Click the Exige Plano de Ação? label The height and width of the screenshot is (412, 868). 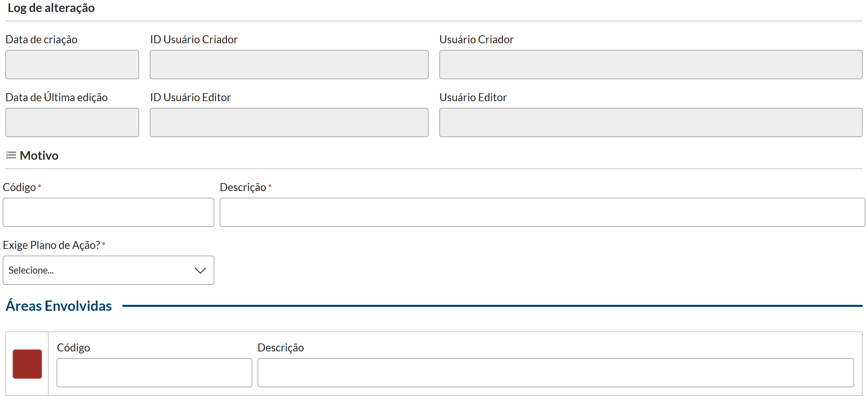(52, 245)
